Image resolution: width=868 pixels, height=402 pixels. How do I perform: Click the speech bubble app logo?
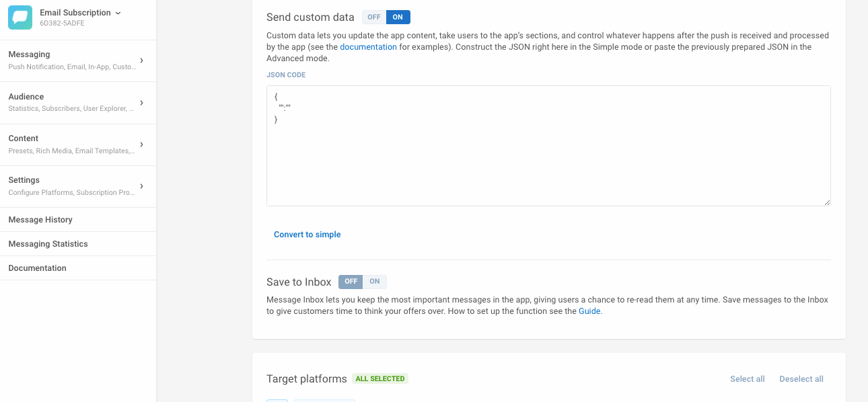click(x=20, y=17)
